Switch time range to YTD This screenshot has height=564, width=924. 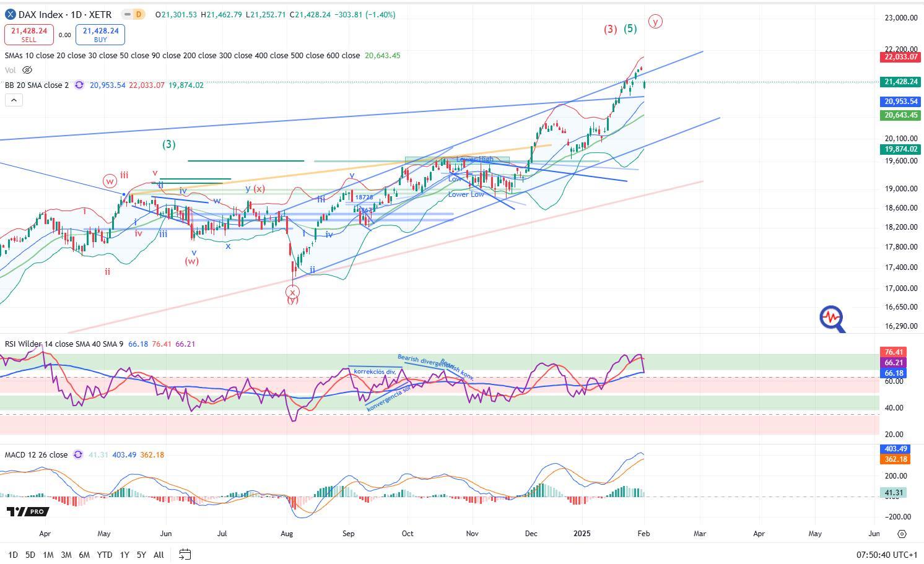105,555
